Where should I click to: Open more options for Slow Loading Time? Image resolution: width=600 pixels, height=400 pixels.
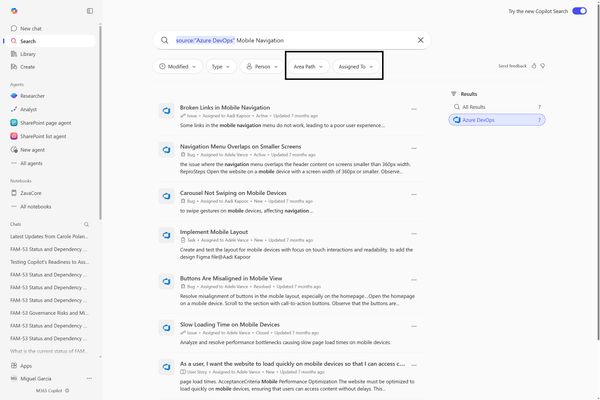tap(414, 326)
